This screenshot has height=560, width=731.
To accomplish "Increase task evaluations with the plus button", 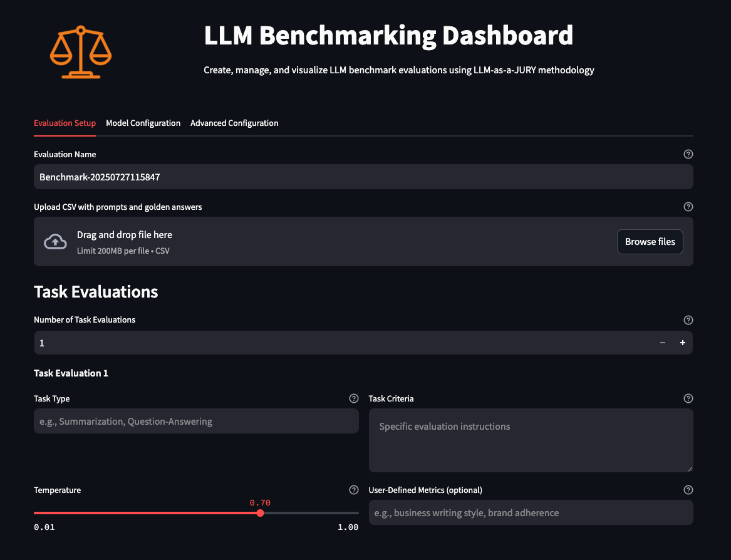I will pos(682,343).
